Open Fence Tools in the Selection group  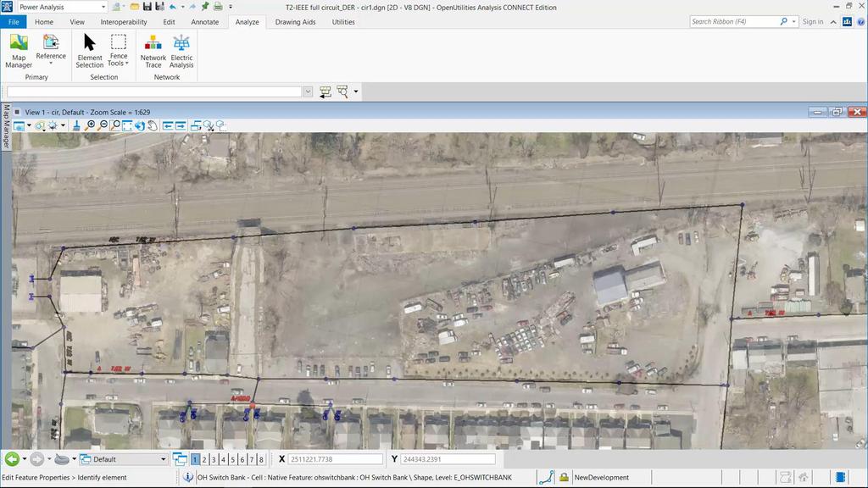pyautogui.click(x=119, y=51)
